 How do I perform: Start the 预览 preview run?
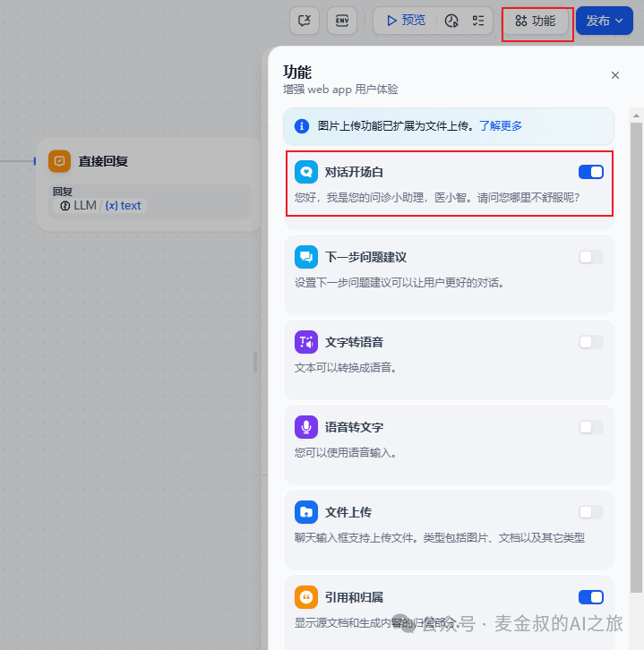click(406, 21)
